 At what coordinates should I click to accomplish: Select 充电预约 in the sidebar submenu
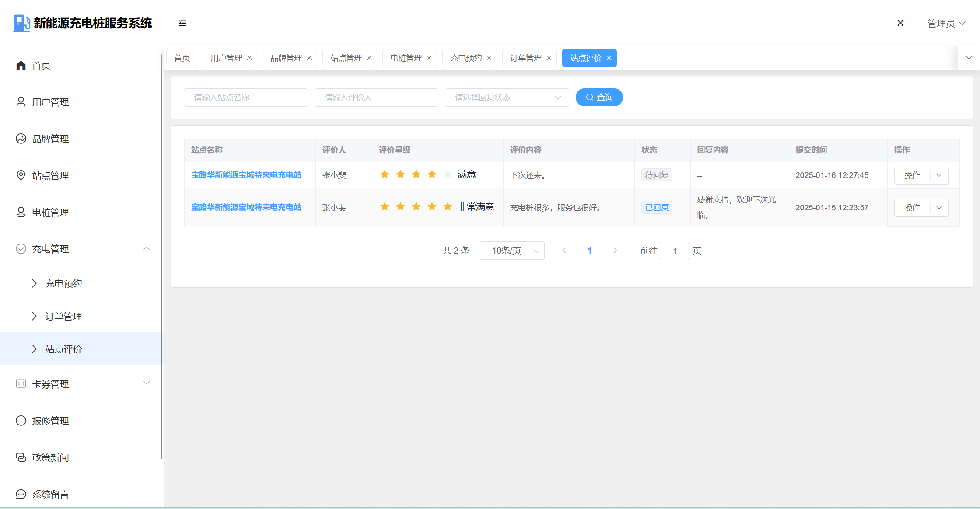point(64,283)
